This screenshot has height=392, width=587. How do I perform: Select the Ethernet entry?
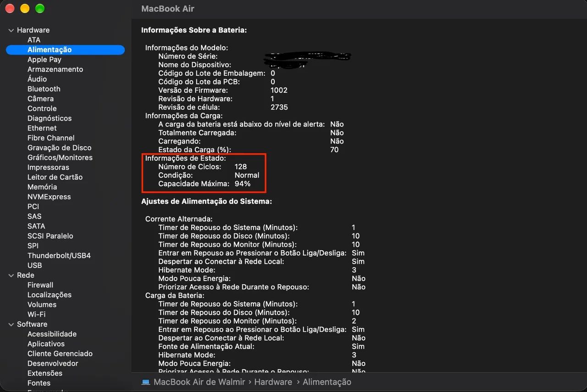[42, 128]
